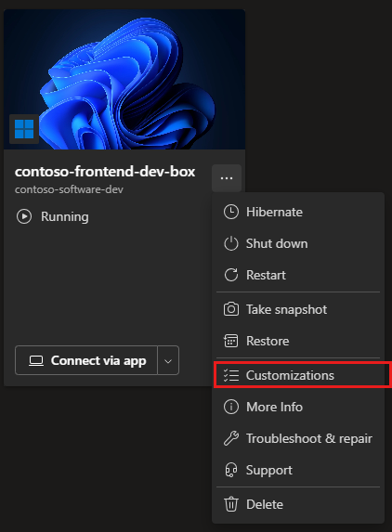This screenshot has width=392, height=532.
Task: Click the laptop icon in Connect button
Action: (36, 360)
